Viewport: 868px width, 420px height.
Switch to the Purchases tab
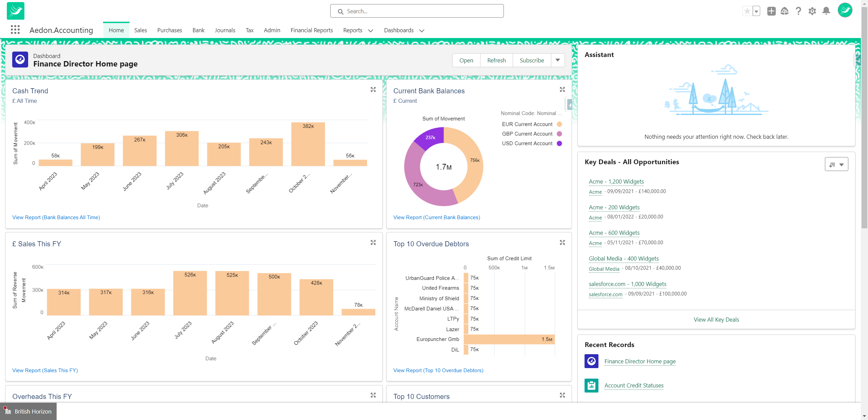pyautogui.click(x=170, y=30)
